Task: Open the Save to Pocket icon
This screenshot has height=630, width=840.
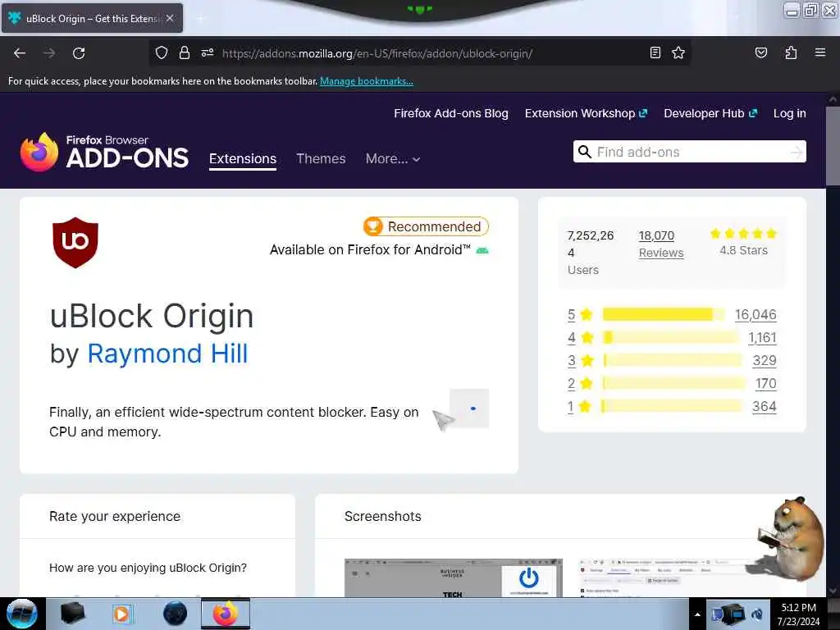Action: click(x=760, y=52)
